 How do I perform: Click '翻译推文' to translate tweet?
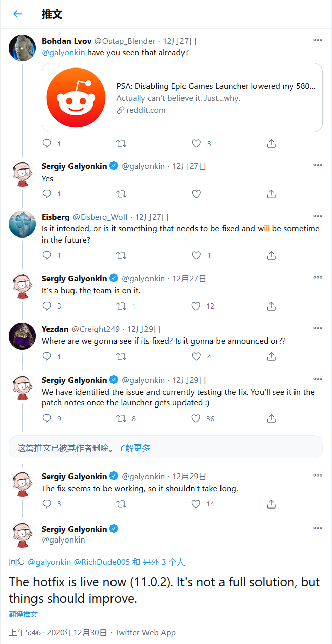pos(23,614)
